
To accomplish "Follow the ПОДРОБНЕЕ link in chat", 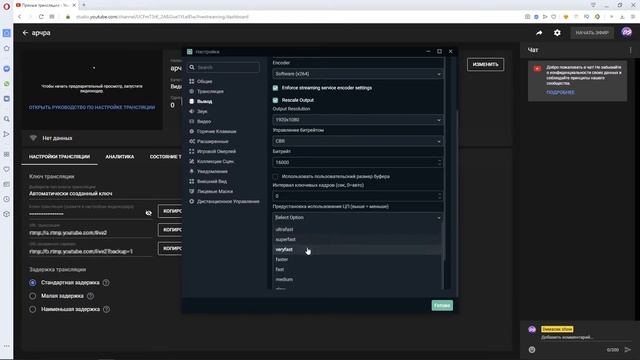I will (x=560, y=92).
